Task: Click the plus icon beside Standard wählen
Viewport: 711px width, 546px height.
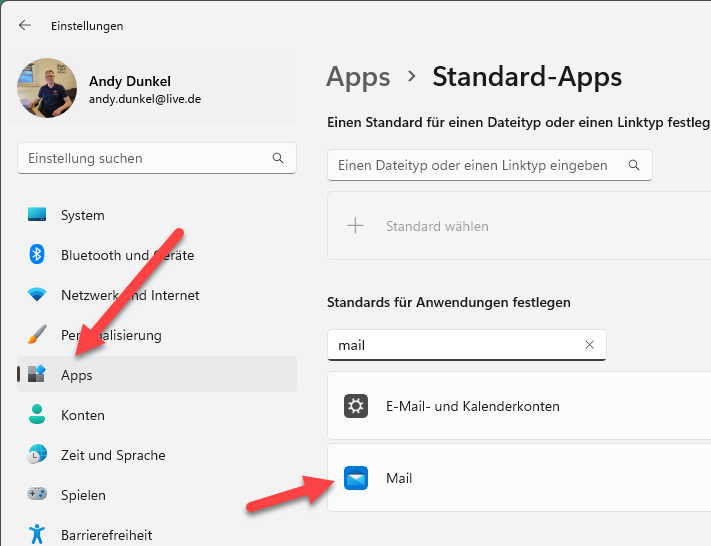Action: point(356,225)
